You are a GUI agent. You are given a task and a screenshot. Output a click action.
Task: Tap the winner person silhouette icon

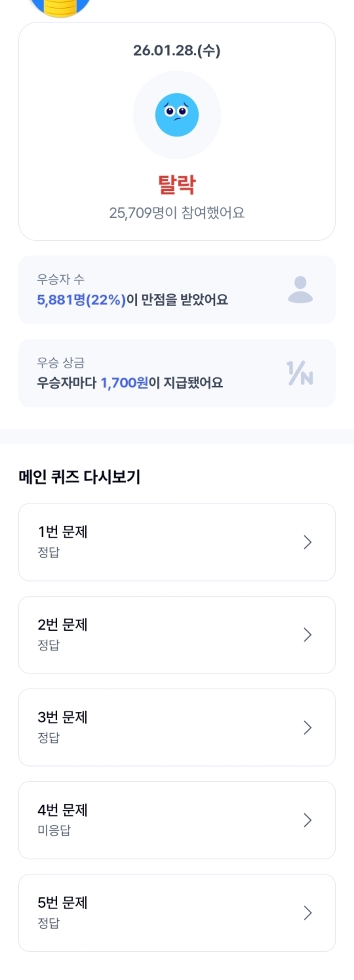(300, 290)
